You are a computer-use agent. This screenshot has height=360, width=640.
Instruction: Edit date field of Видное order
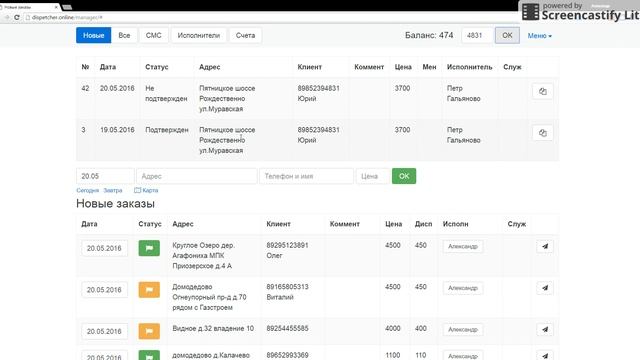coord(104,331)
